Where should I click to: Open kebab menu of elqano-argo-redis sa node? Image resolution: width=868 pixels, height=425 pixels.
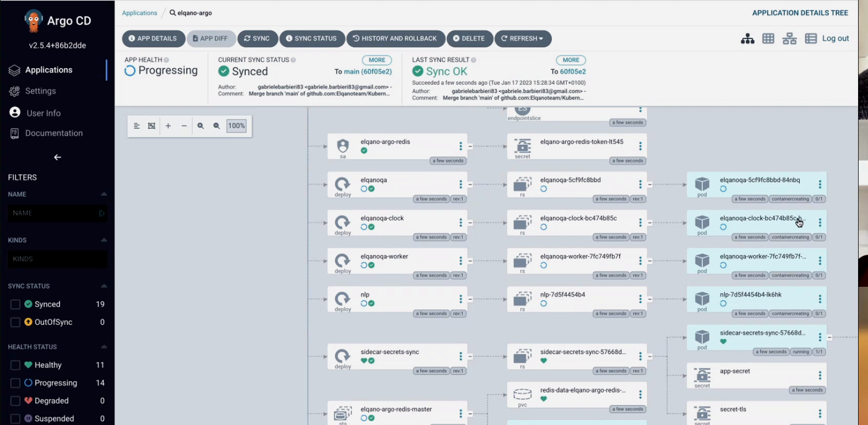pyautogui.click(x=460, y=146)
